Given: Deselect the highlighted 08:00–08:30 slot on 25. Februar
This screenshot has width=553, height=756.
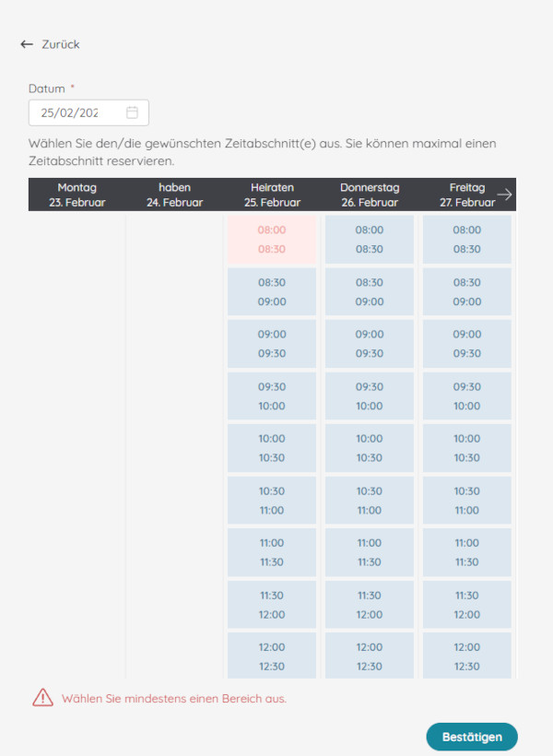Looking at the screenshot, I should pos(272,239).
